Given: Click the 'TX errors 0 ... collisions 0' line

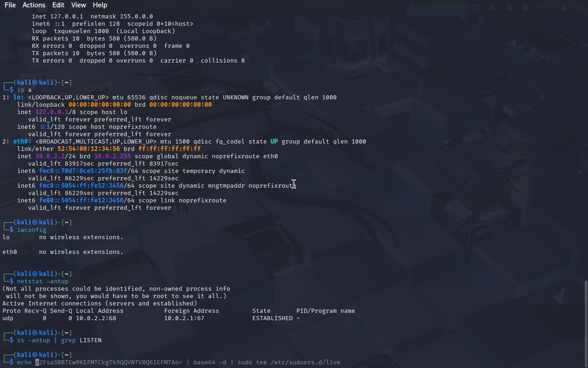Looking at the screenshot, I should click(x=138, y=60).
